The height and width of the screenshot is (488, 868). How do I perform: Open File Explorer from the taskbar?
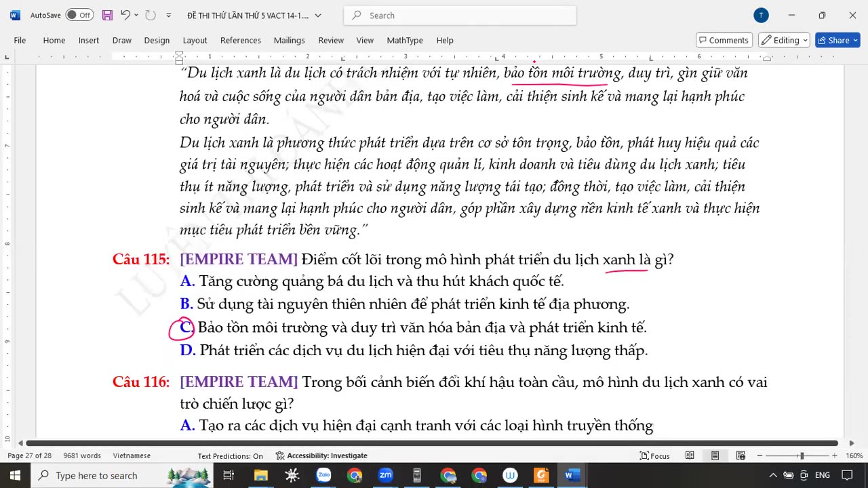(x=260, y=476)
